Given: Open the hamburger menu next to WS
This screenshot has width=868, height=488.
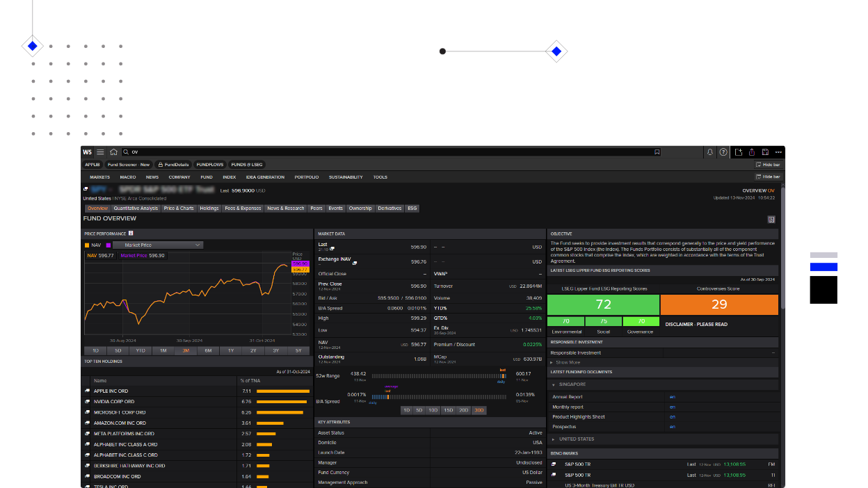Looking at the screenshot, I should coord(99,152).
